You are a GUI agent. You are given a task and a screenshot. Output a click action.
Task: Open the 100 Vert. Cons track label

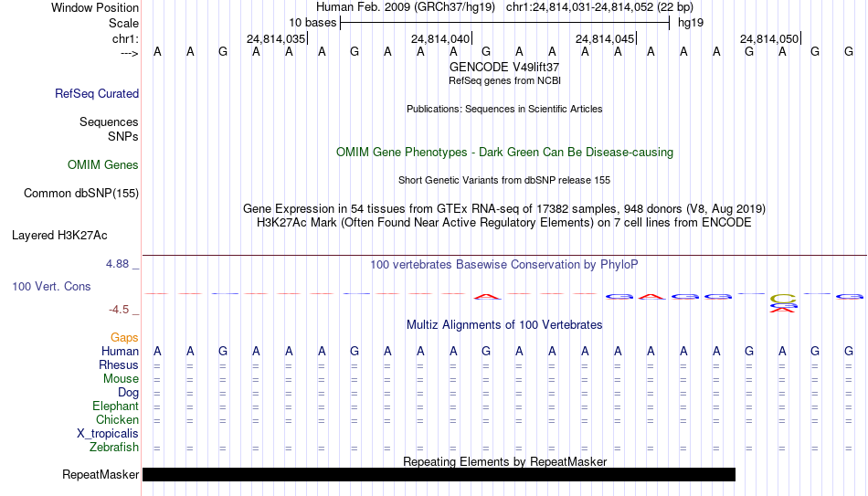click(51, 286)
